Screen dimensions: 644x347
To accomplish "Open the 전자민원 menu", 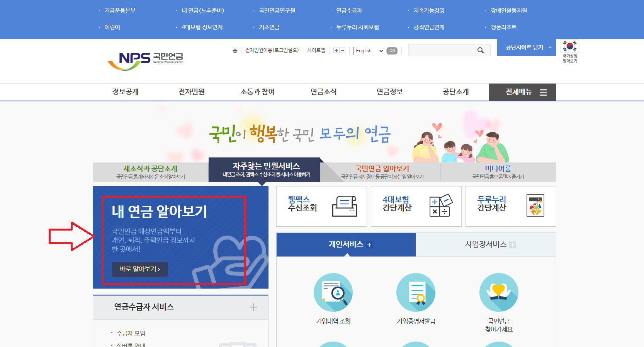I will point(192,92).
